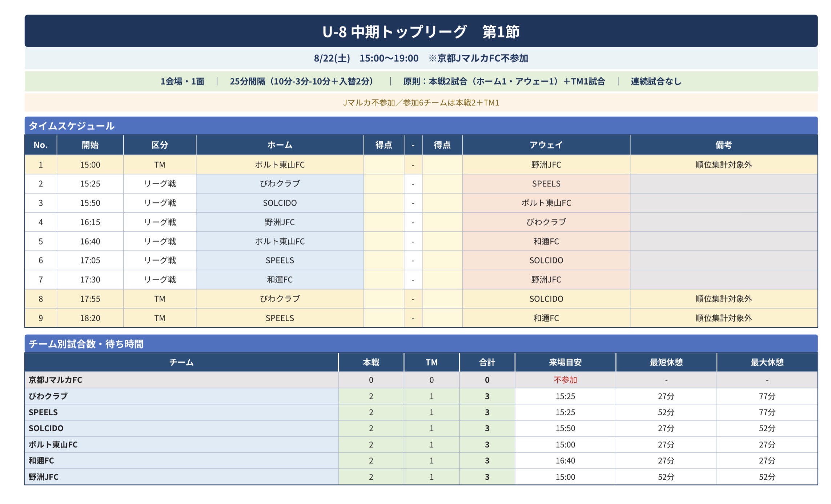Screen dimensions: 831x504
Task: Click the home score cell of match 5
Action: pyautogui.click(x=384, y=241)
